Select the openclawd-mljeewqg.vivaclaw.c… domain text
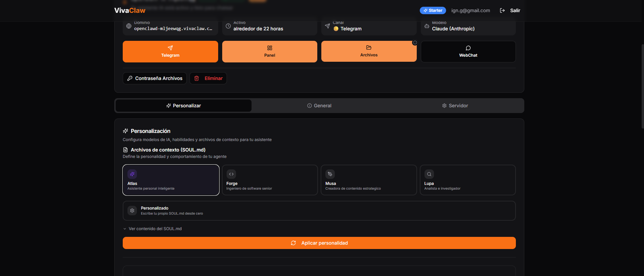The image size is (644, 276). (173, 29)
